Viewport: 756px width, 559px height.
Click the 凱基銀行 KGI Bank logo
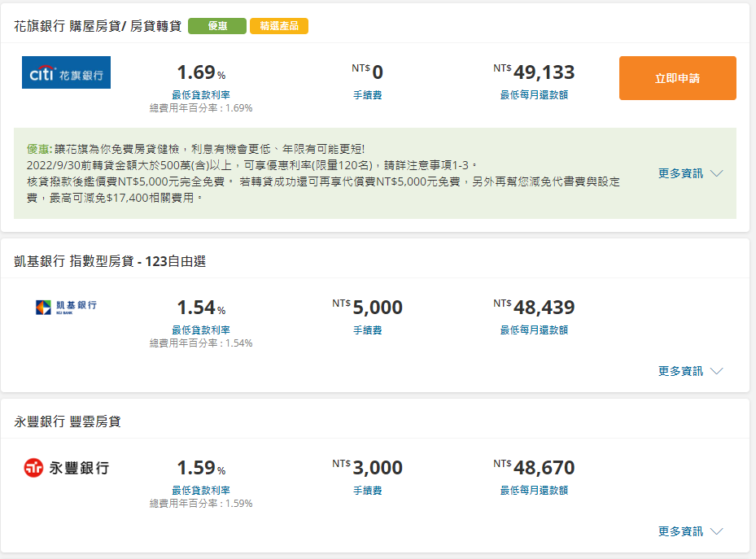pyautogui.click(x=66, y=307)
